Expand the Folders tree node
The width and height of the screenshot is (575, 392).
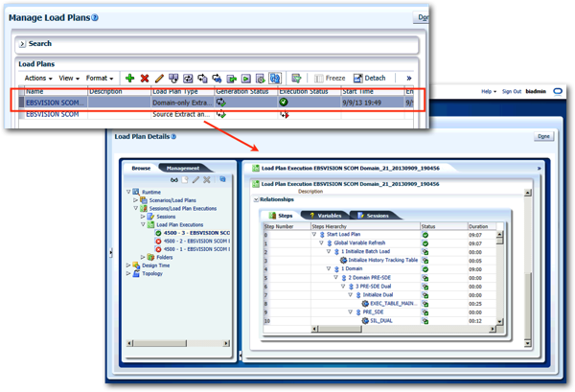coord(143,257)
